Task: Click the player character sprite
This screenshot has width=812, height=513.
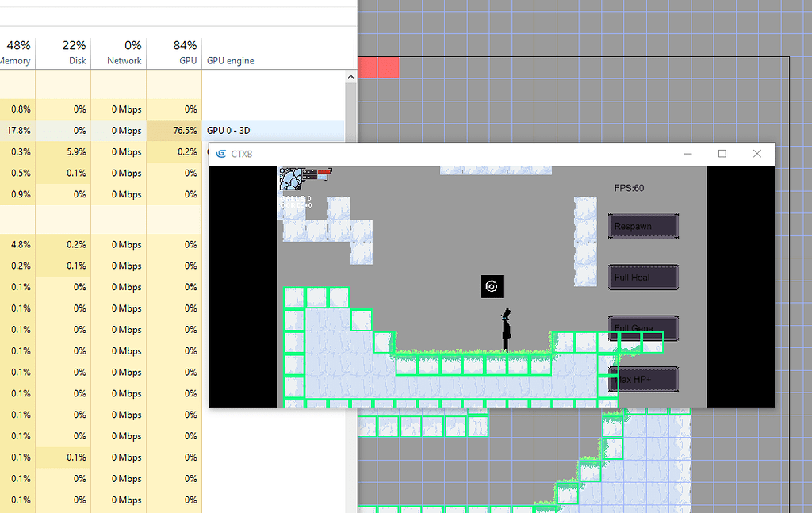Action: (x=505, y=329)
